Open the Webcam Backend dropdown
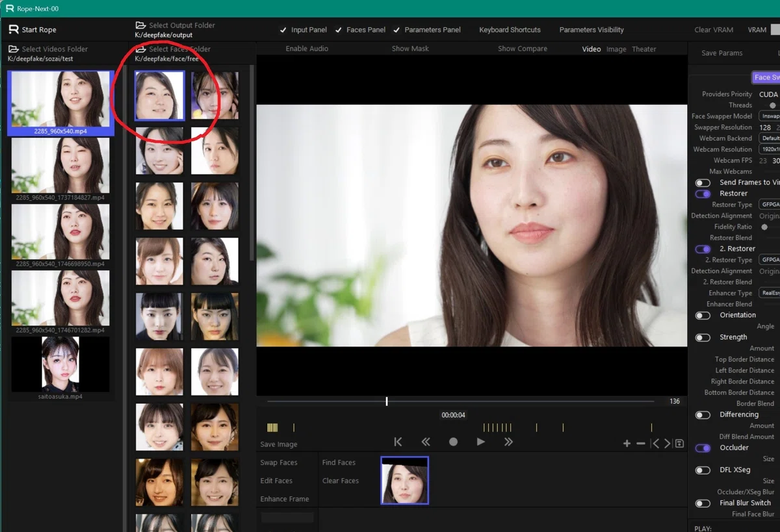This screenshot has width=780, height=532. [770, 138]
